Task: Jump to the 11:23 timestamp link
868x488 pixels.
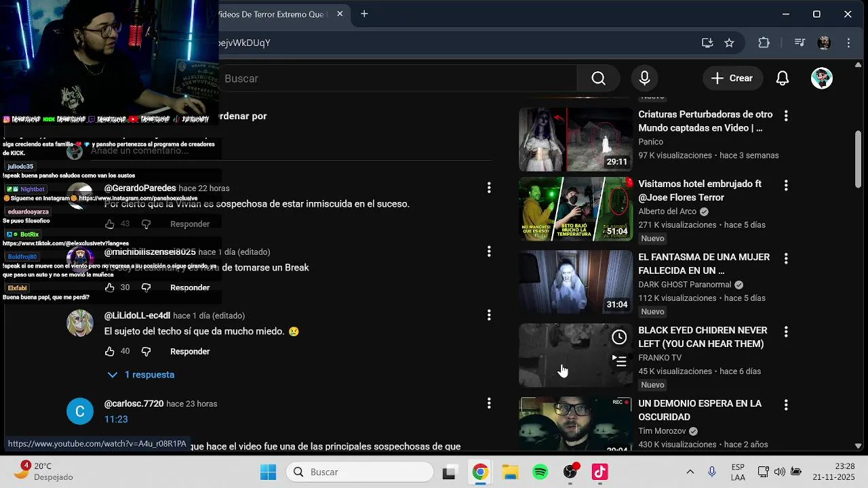Action: (116, 419)
